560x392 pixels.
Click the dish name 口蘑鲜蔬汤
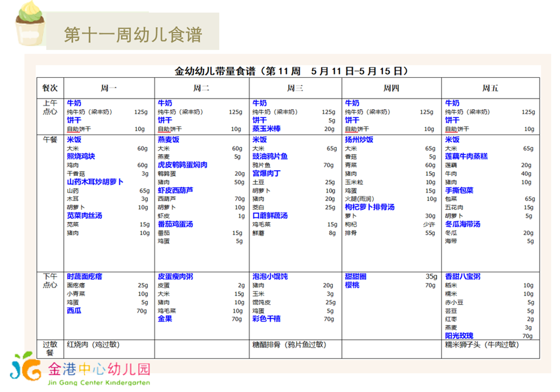270,216
